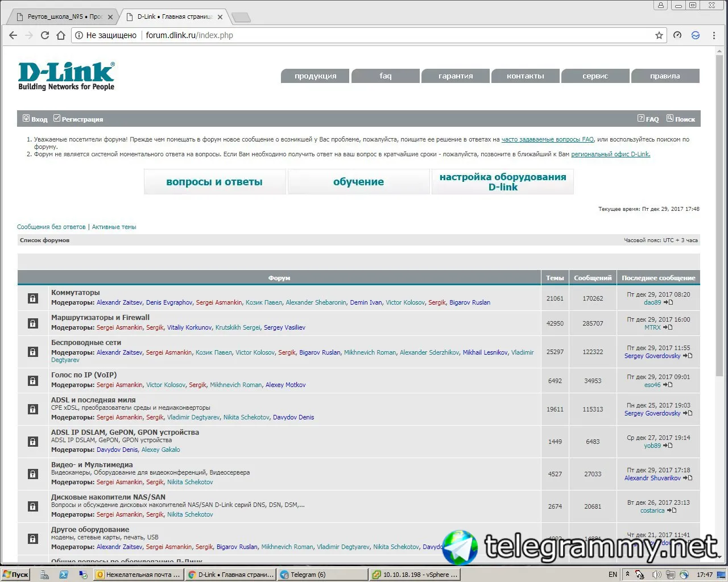Click the настройка оборудования D-link button
The width and height of the screenshot is (728, 582).
(x=503, y=182)
